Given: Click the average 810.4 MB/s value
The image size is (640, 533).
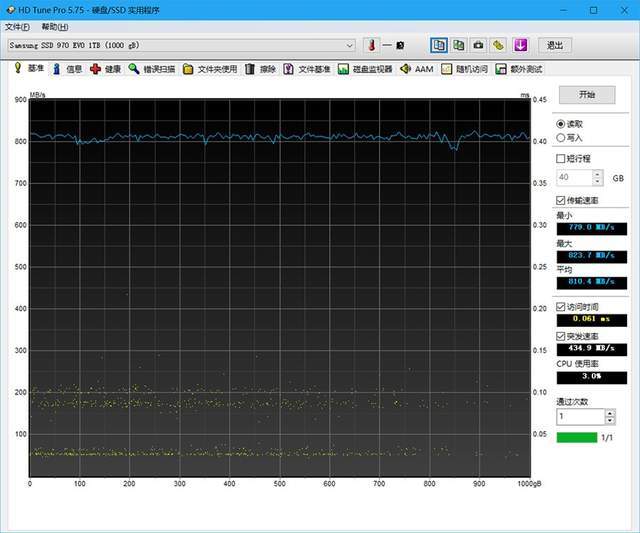Looking at the screenshot, I should [x=591, y=282].
